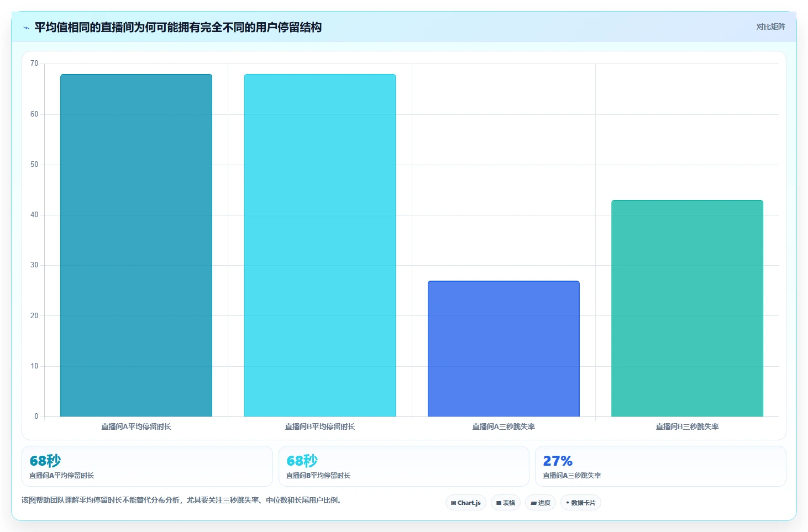Click the lightning icon beside the chart title
Screen dimensions: 808x532
tap(26, 28)
